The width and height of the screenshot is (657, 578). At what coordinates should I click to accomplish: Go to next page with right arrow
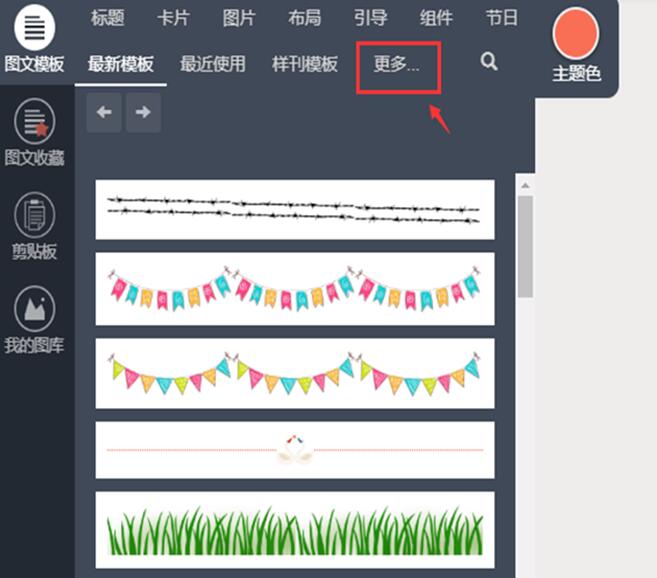pos(143,112)
